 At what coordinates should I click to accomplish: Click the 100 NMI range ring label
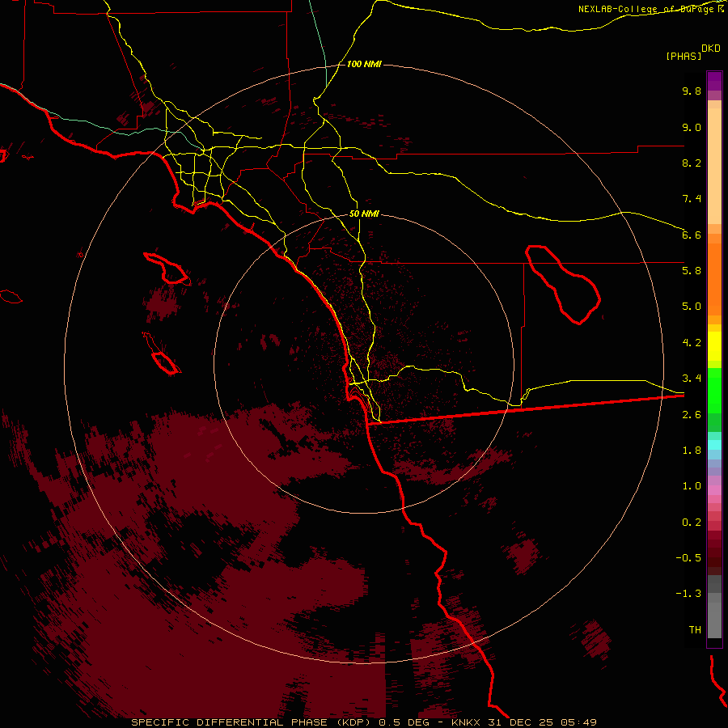pyautogui.click(x=364, y=64)
